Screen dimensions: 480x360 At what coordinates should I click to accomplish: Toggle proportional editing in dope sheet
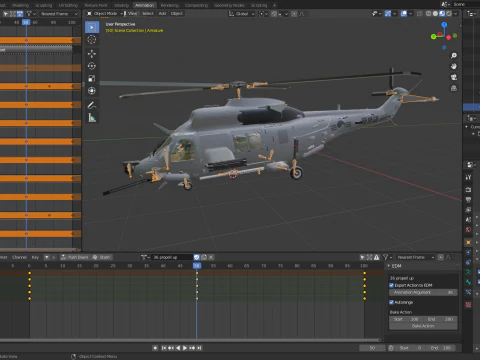point(441,257)
